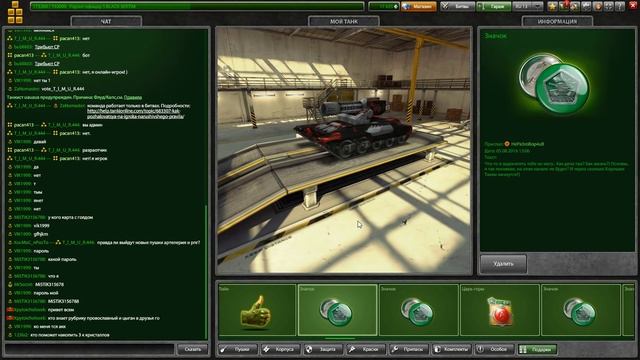
Task: Click chat message 'вы админ'
Action: [92, 125]
